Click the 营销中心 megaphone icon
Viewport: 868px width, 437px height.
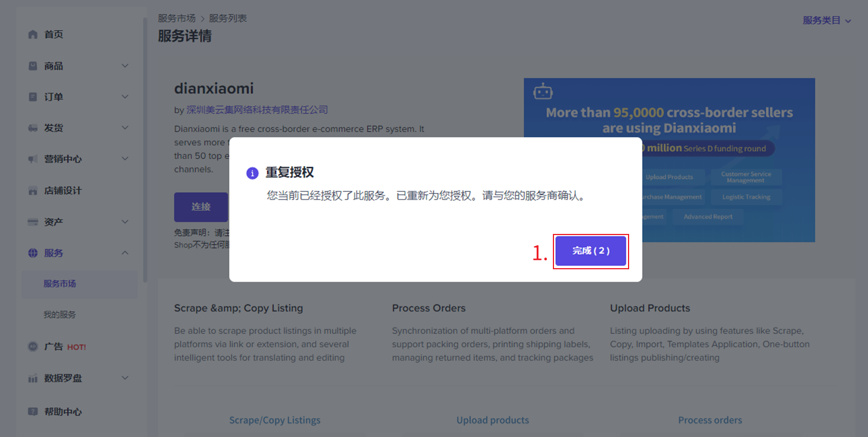(33, 159)
